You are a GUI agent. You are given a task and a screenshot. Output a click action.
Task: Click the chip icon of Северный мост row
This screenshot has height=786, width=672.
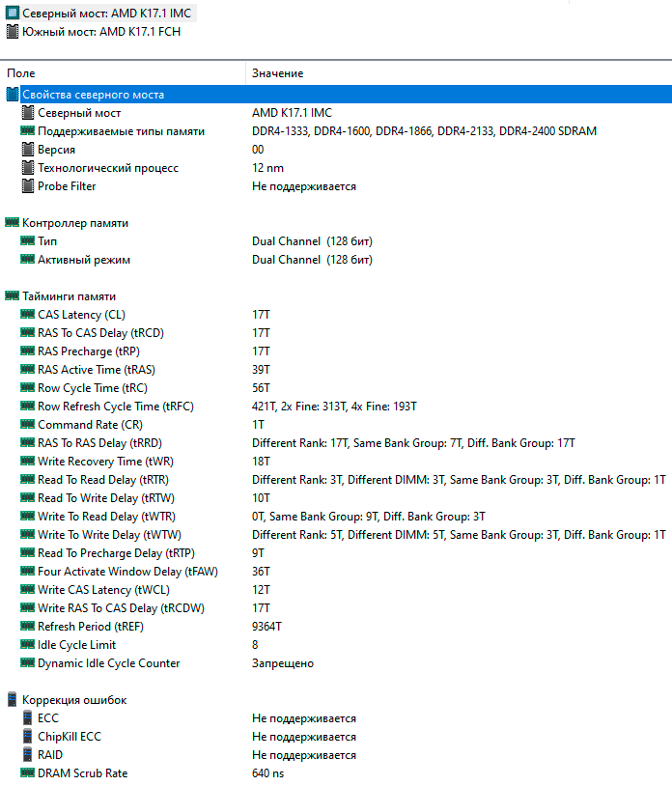point(28,113)
